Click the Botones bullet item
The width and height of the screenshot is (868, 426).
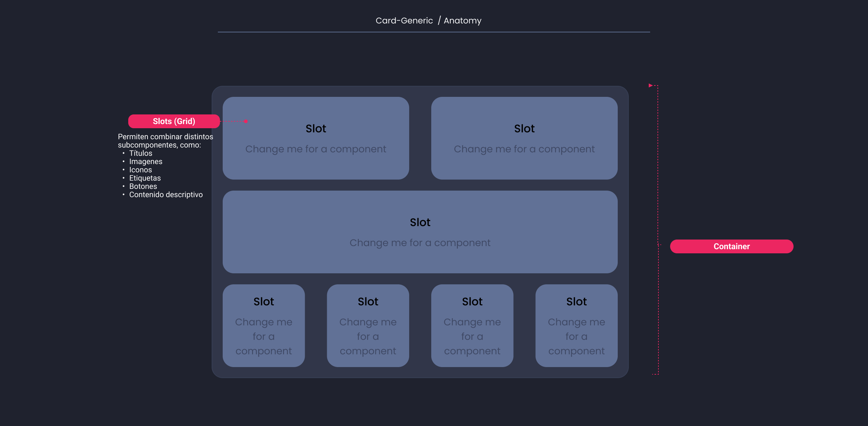point(143,186)
